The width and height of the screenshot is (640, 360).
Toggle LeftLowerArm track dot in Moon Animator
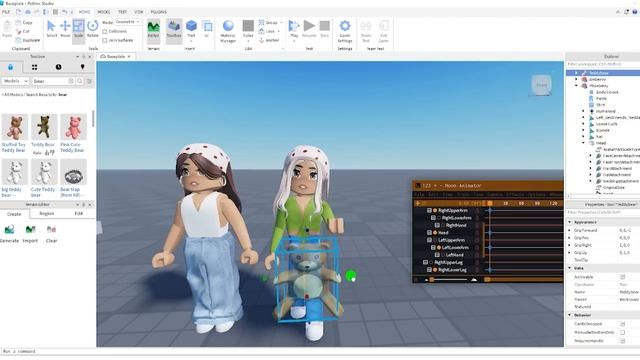(x=439, y=247)
